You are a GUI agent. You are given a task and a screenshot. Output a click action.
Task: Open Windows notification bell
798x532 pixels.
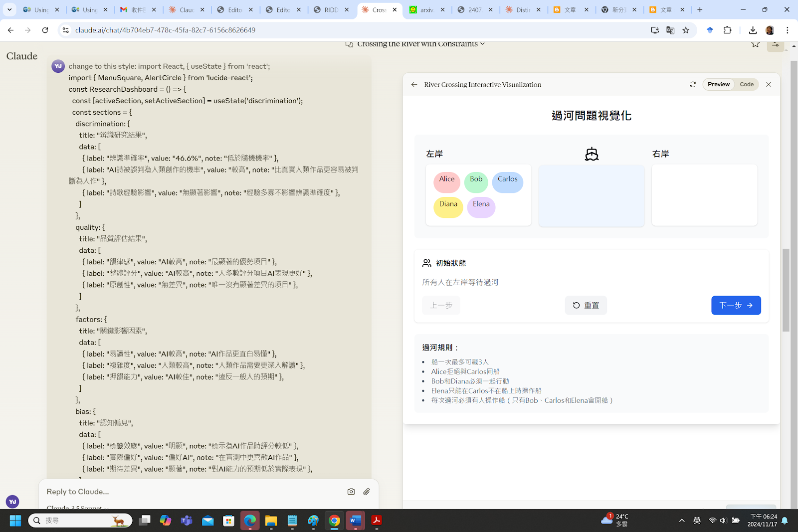pos(785,521)
